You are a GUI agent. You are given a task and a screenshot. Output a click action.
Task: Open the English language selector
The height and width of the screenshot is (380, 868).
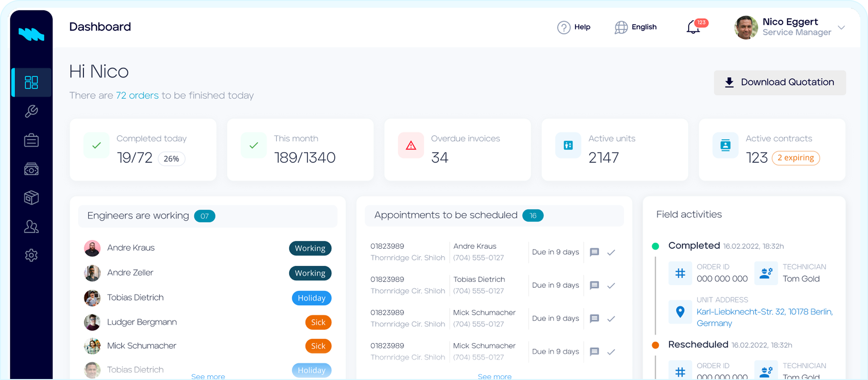(x=636, y=27)
